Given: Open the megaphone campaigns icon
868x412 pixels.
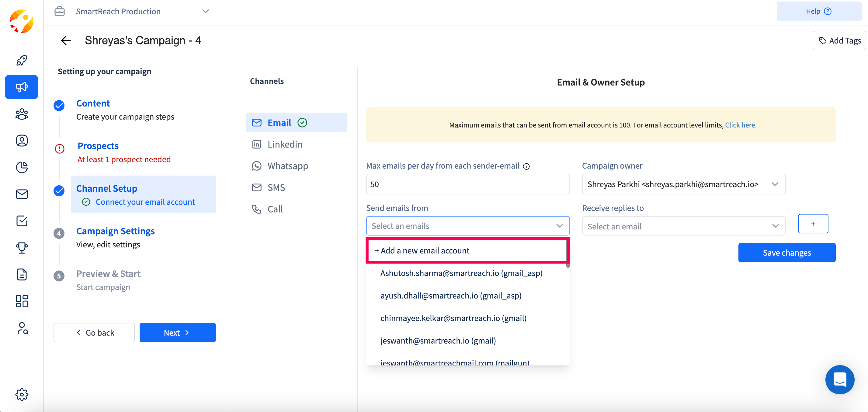Looking at the screenshot, I should 22,87.
